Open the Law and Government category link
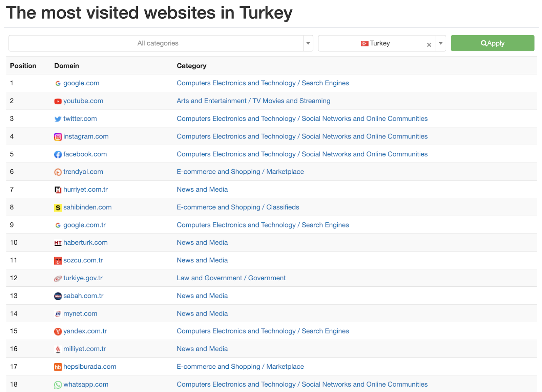The width and height of the screenshot is (542, 392). pos(231,278)
